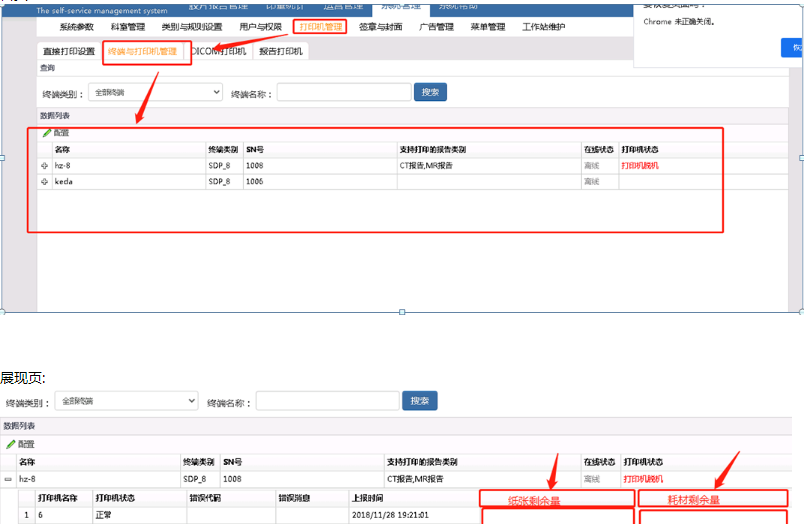806x524 pixels.
Task: Switch to the 终端与打印机管理 tab
Action: (x=147, y=51)
